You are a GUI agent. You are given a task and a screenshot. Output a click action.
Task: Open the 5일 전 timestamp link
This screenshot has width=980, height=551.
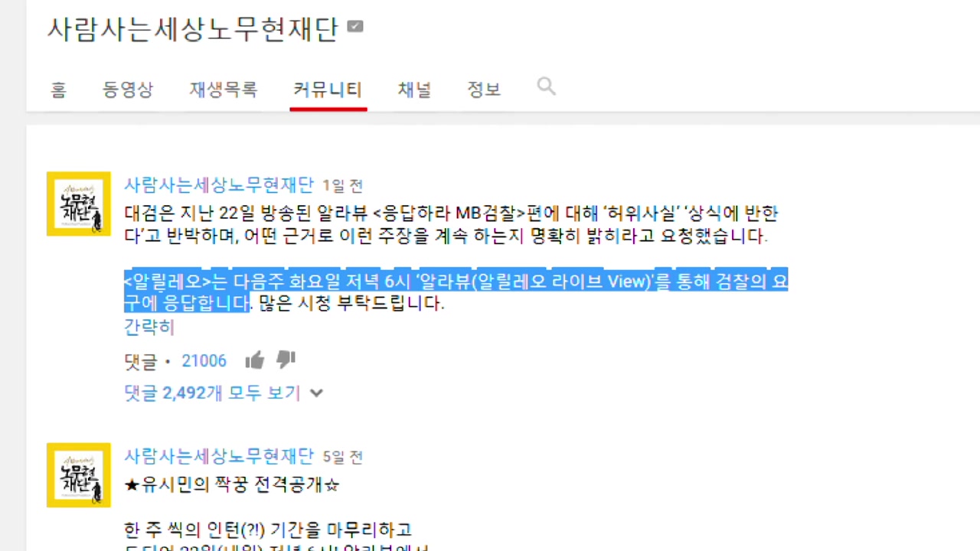342,457
